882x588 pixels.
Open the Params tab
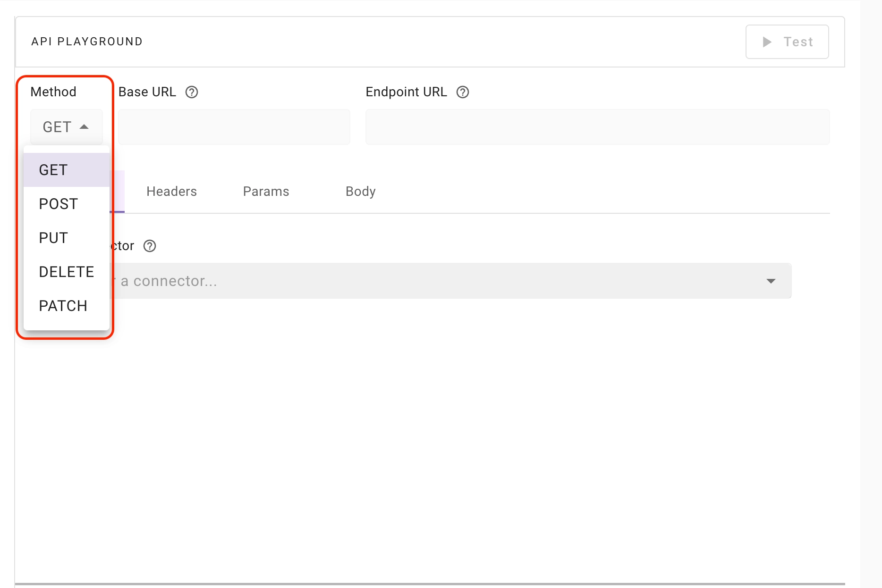click(x=266, y=192)
